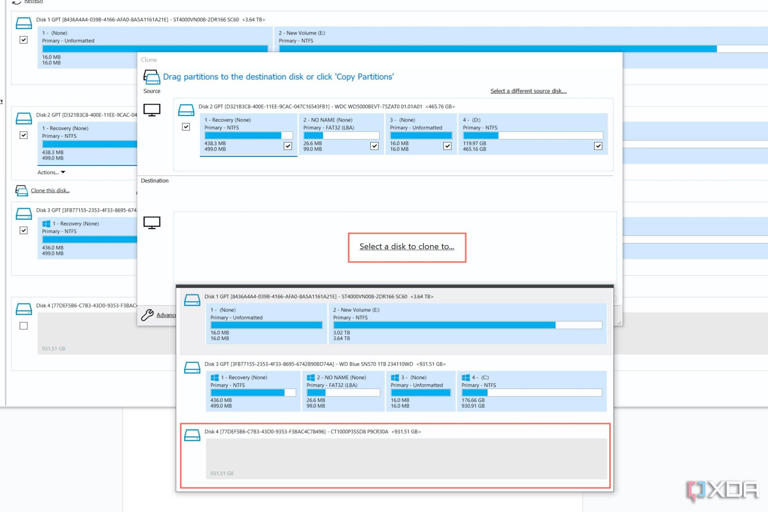Open the Advanced options link
Viewport: 768px width, 512px height.
(166, 315)
